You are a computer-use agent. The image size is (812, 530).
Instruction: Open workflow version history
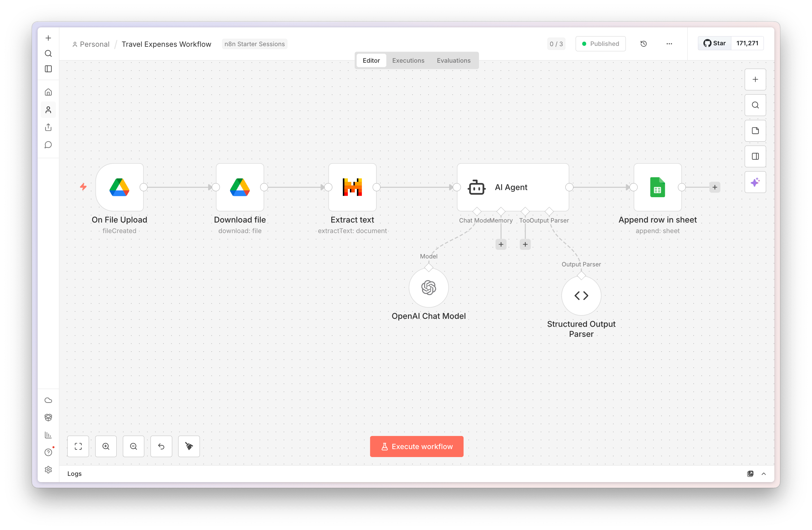point(643,44)
